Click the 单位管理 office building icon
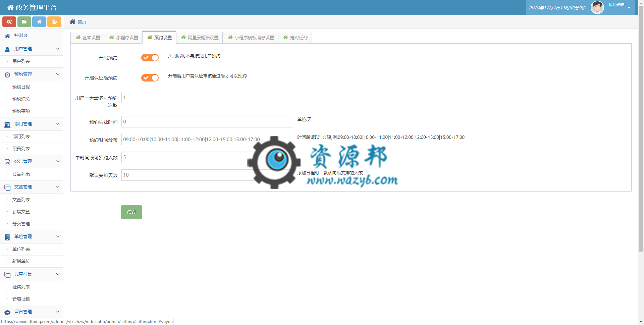Image resolution: width=644 pixels, height=325 pixels. 7,237
